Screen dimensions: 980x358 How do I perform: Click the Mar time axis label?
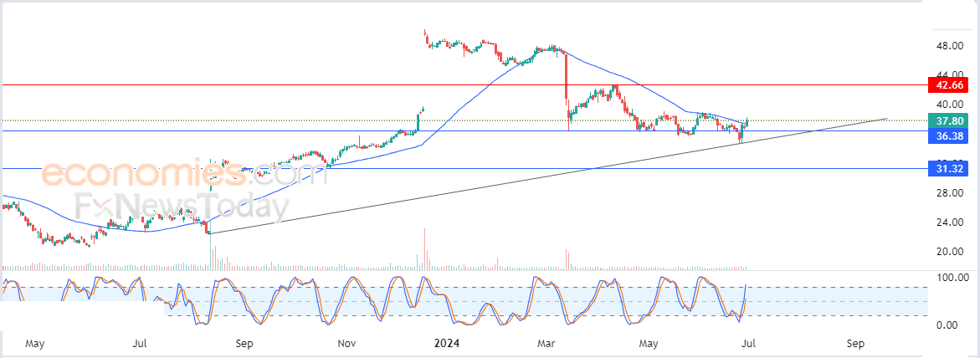click(x=547, y=345)
